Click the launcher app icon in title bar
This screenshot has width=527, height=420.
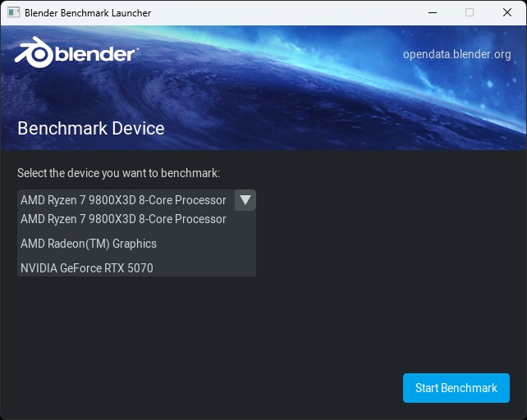tap(13, 13)
